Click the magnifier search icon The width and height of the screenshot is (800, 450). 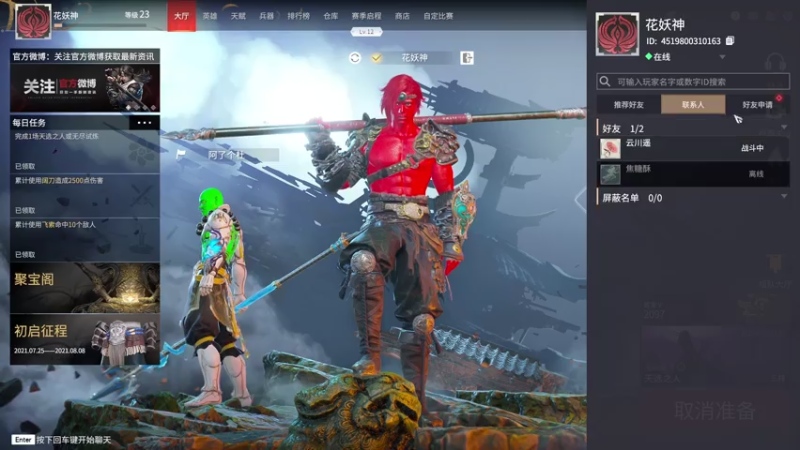605,82
